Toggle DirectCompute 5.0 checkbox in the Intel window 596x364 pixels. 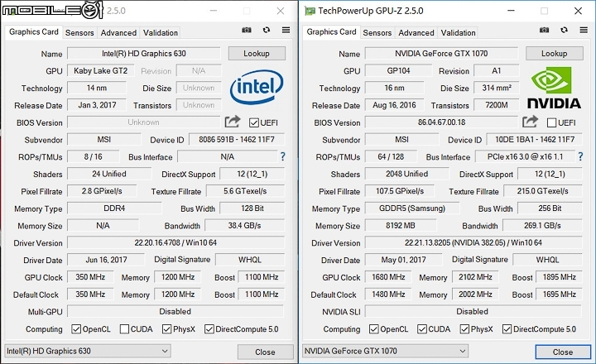coord(209,329)
